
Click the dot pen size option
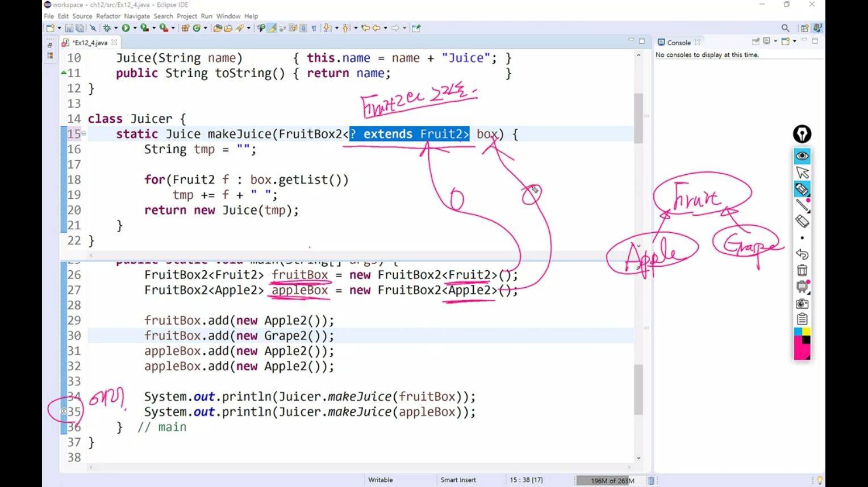click(802, 238)
